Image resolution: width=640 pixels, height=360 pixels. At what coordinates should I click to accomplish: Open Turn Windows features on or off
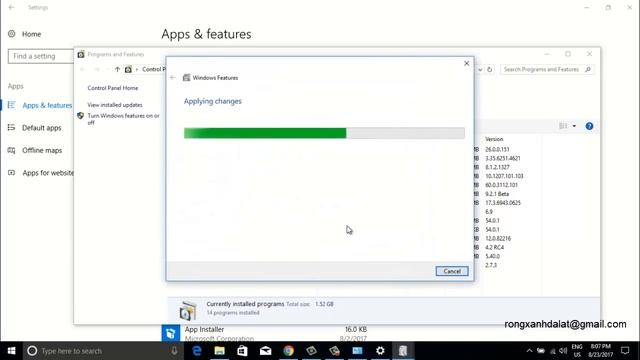coord(123,119)
